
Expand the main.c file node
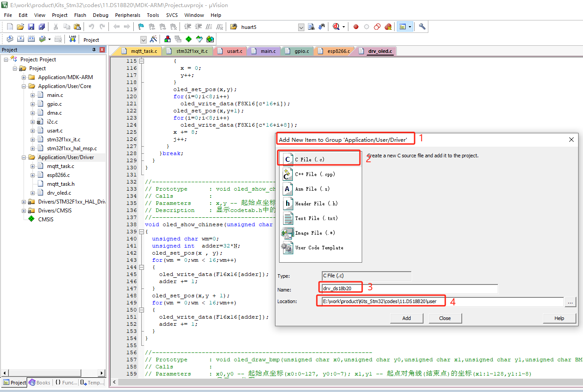(32, 95)
